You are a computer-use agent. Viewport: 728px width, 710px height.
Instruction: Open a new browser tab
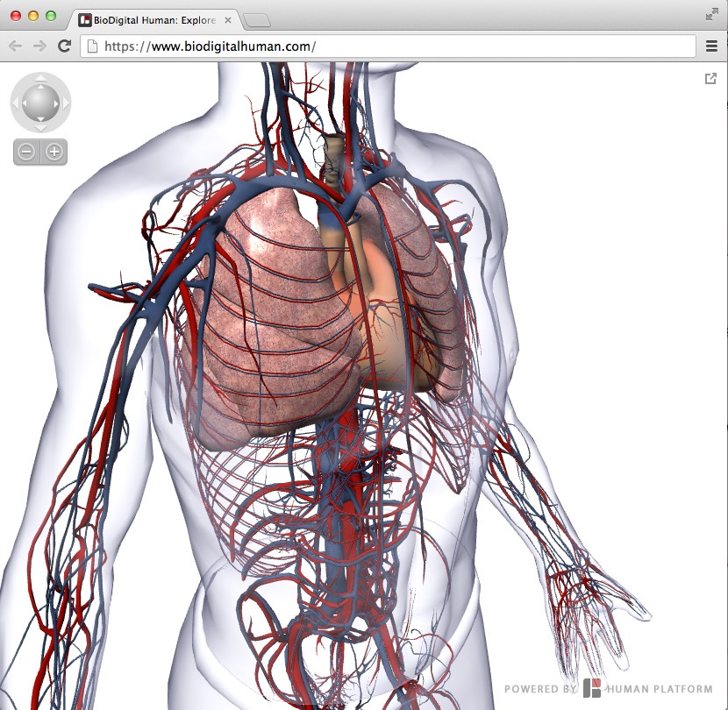pos(256,20)
